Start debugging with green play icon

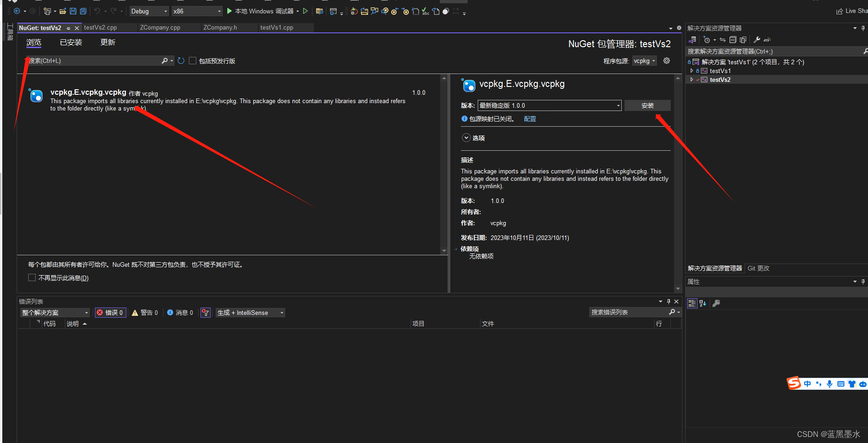[229, 11]
